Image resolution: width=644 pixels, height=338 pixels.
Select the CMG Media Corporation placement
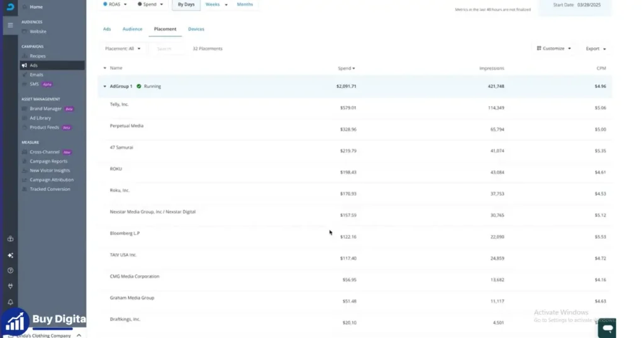135,276
